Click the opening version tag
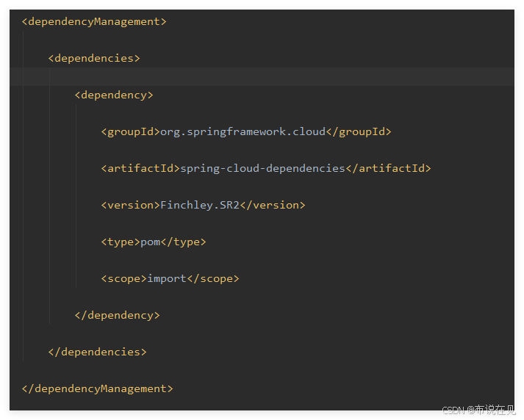This screenshot has height=420, width=524. [130, 206]
